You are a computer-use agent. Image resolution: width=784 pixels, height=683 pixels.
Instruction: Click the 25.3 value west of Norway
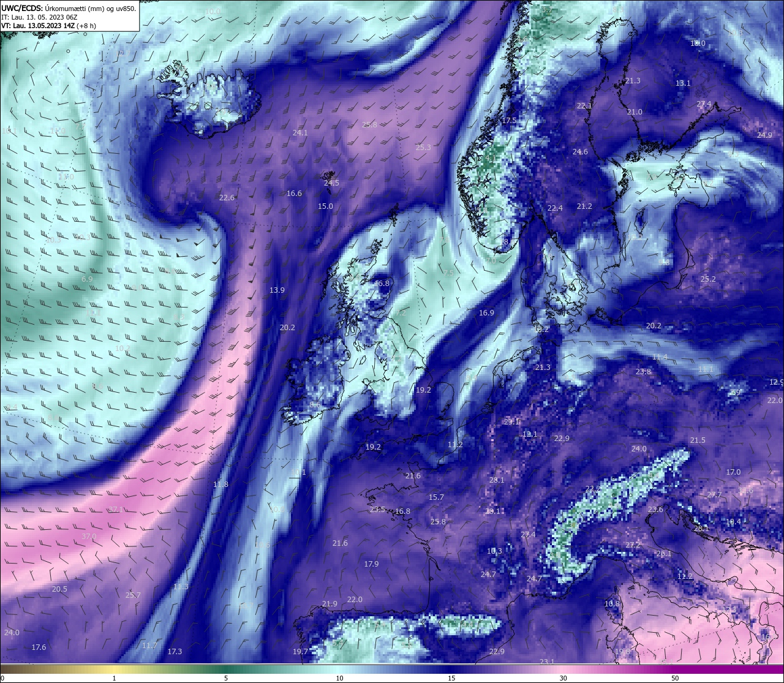[x=423, y=148]
